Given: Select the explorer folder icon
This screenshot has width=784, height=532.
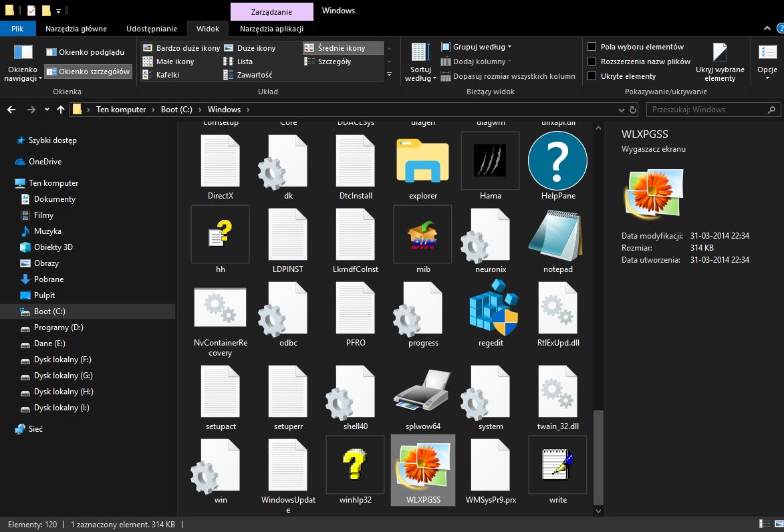Looking at the screenshot, I should (x=423, y=162).
